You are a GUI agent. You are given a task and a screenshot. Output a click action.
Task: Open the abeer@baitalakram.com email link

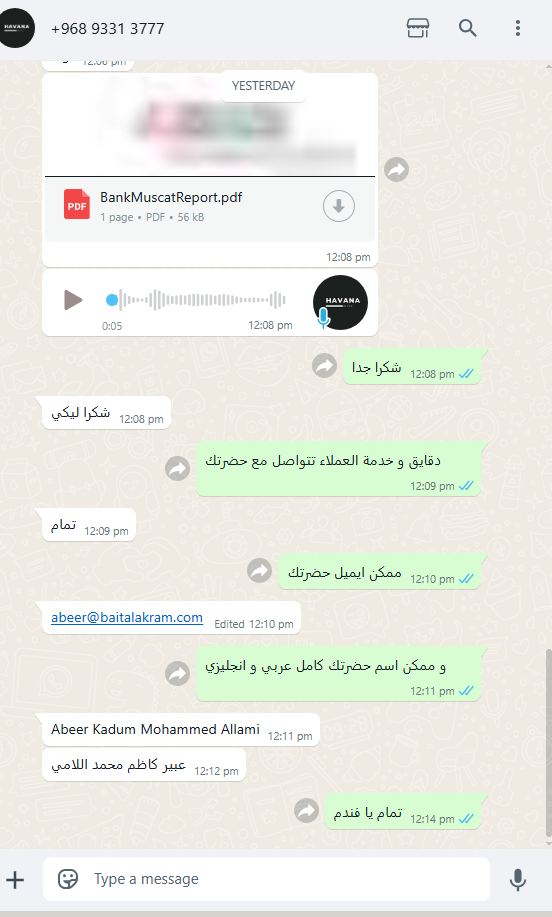[x=127, y=618]
